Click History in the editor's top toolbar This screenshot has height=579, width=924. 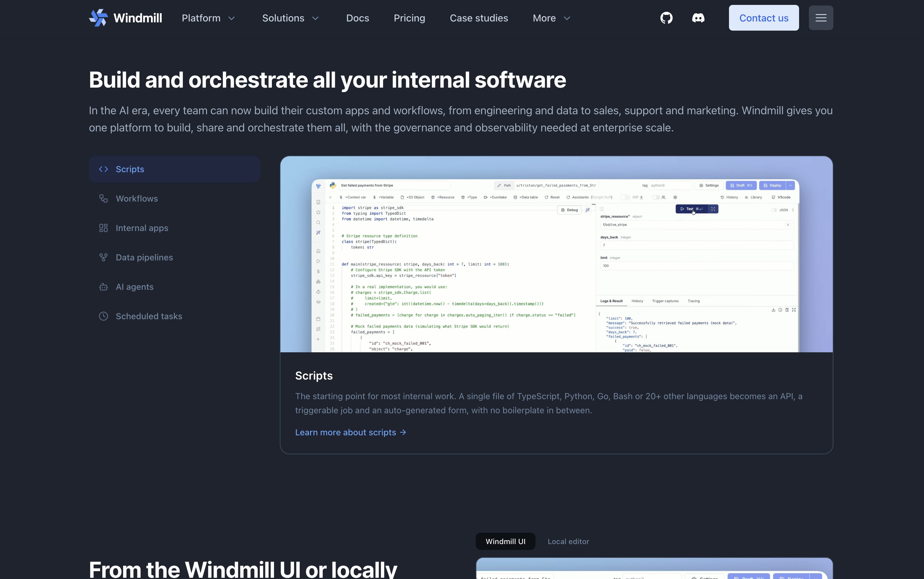coord(729,198)
